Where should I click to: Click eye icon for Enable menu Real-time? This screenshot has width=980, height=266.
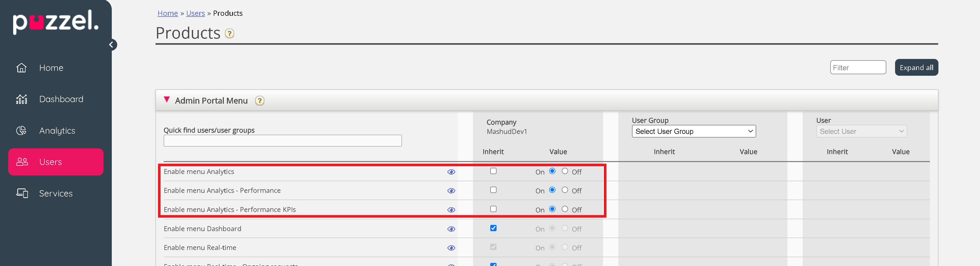(x=451, y=248)
